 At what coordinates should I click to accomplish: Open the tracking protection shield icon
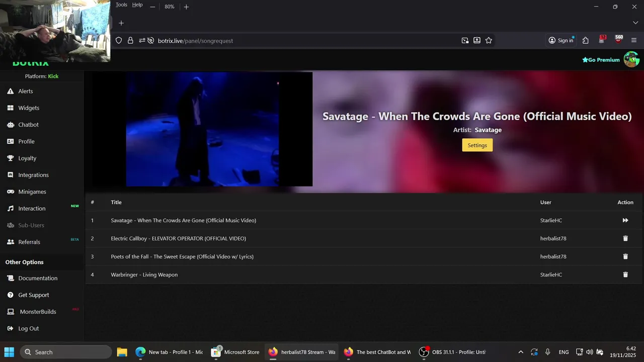pyautogui.click(x=119, y=41)
